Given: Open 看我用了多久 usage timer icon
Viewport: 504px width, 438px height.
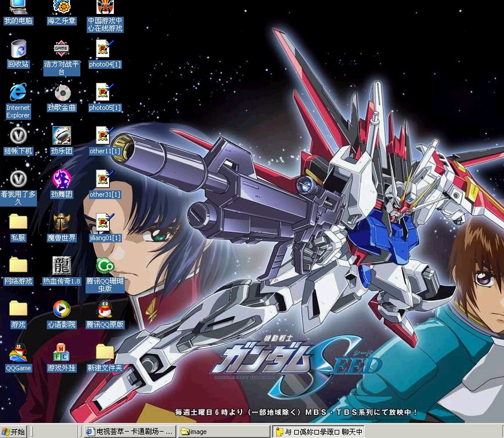Looking at the screenshot, I should coord(18,179).
